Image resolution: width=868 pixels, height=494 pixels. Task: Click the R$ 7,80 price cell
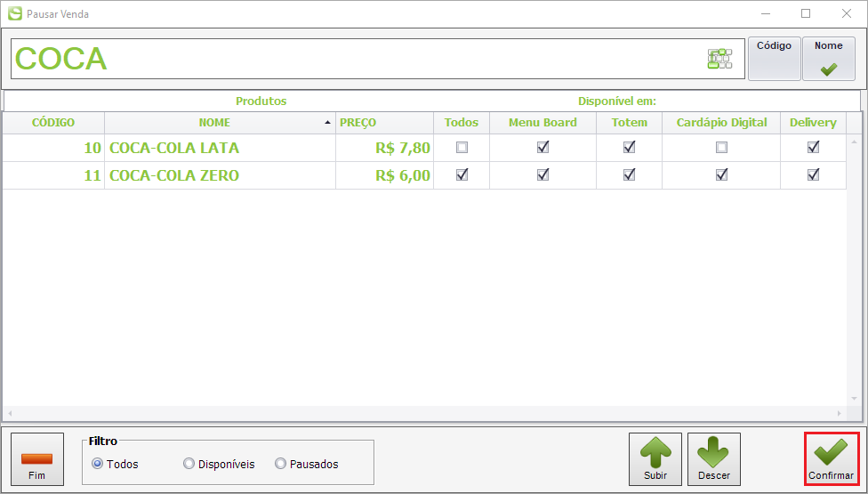(384, 148)
